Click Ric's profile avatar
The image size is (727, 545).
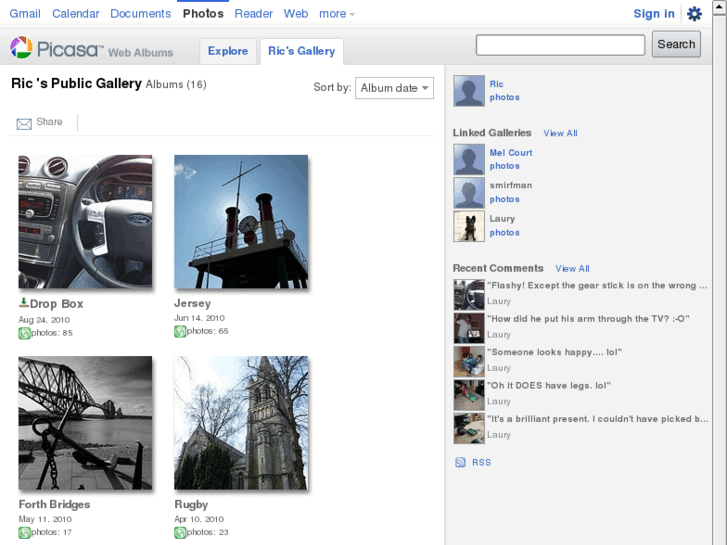(x=469, y=91)
